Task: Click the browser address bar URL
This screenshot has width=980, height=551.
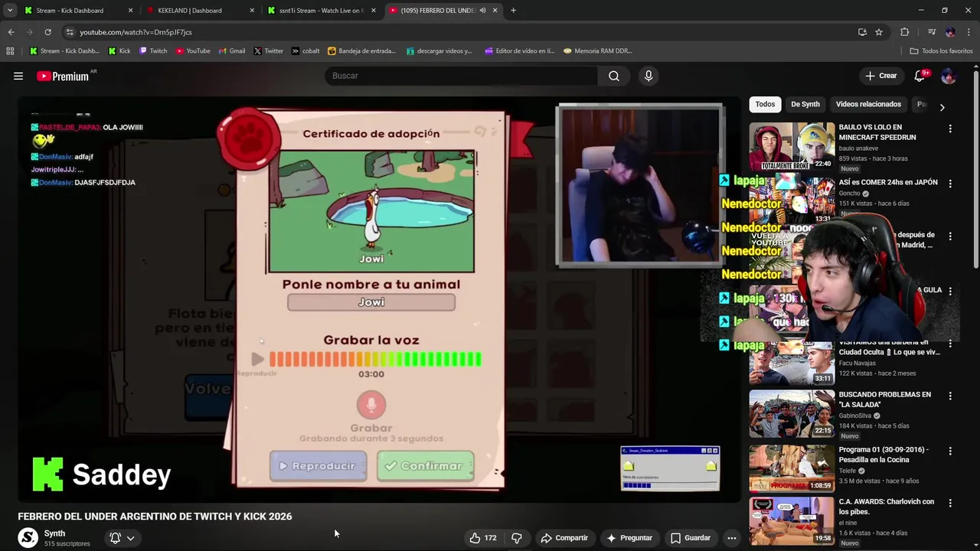Action: point(136,32)
